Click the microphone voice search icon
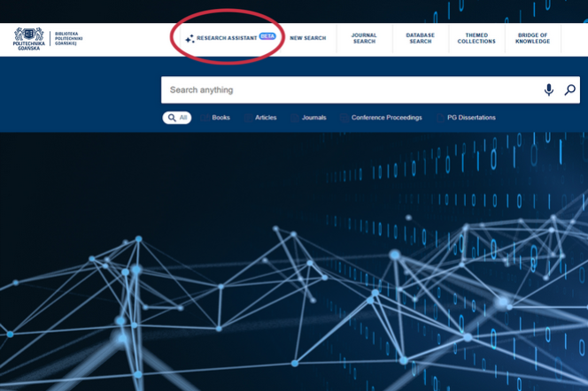Image resolution: width=588 pixels, height=391 pixels. pos(549,90)
